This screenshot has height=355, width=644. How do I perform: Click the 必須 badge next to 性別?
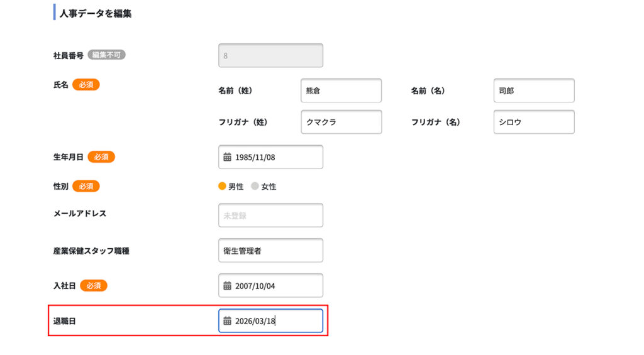(86, 186)
